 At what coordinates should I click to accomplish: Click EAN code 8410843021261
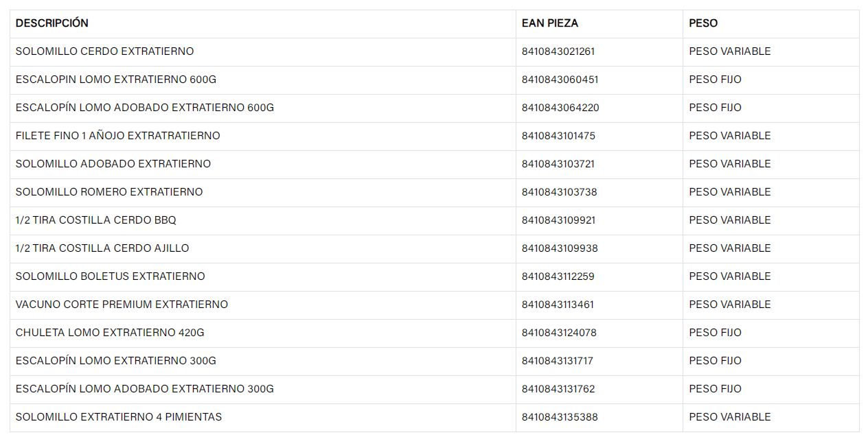558,51
